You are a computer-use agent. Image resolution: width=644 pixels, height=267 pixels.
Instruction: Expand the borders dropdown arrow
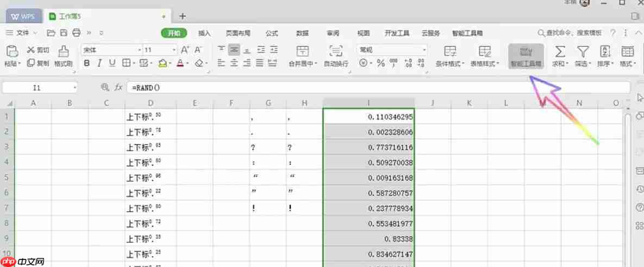(135, 63)
